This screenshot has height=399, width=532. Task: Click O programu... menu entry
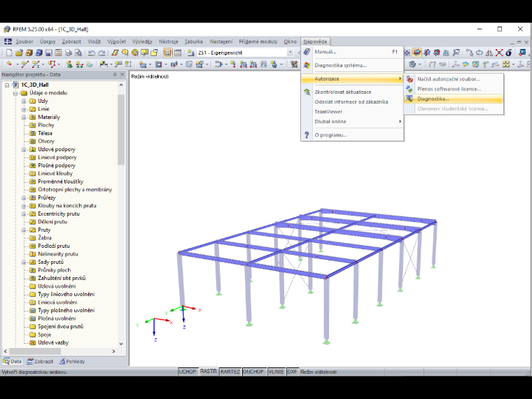coord(352,135)
